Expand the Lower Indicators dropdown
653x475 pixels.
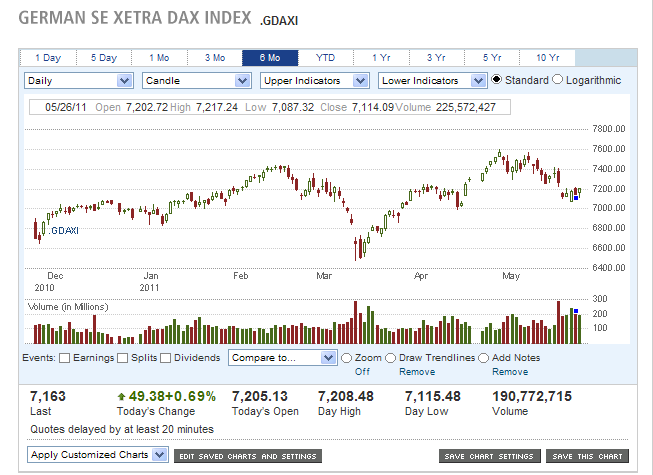432,81
